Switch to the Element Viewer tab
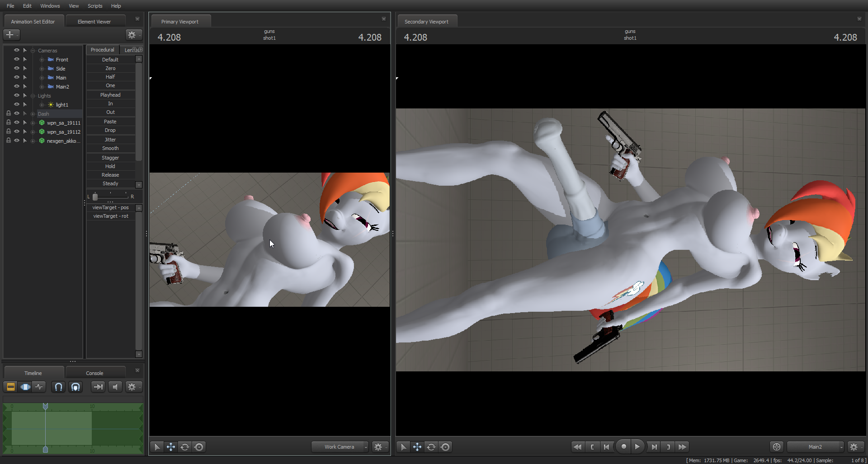The image size is (868, 464). 94,21
